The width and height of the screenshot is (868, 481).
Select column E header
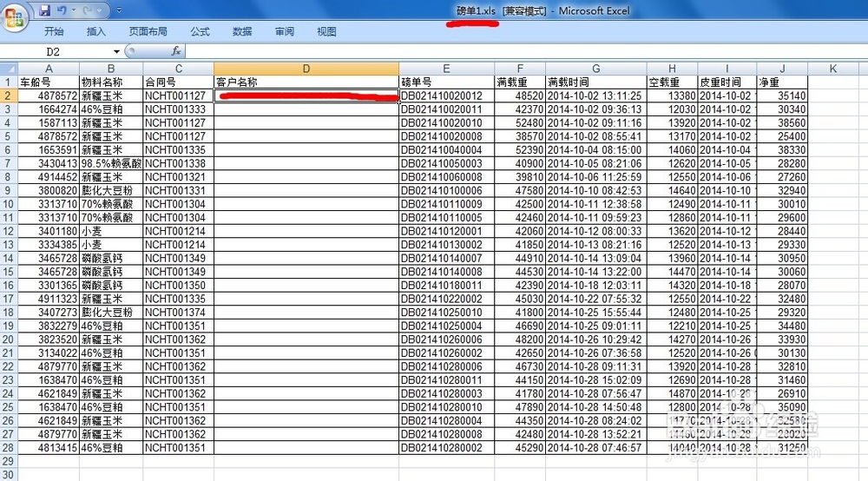point(446,69)
